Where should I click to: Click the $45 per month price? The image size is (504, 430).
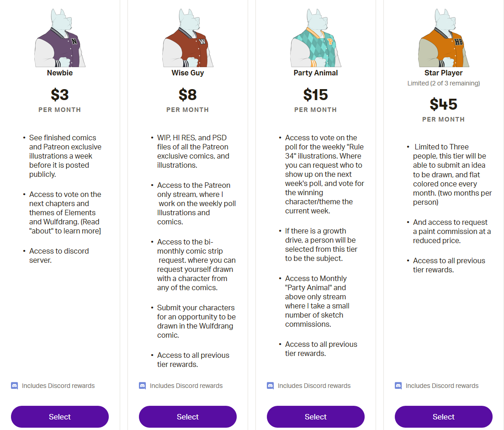coord(444,105)
